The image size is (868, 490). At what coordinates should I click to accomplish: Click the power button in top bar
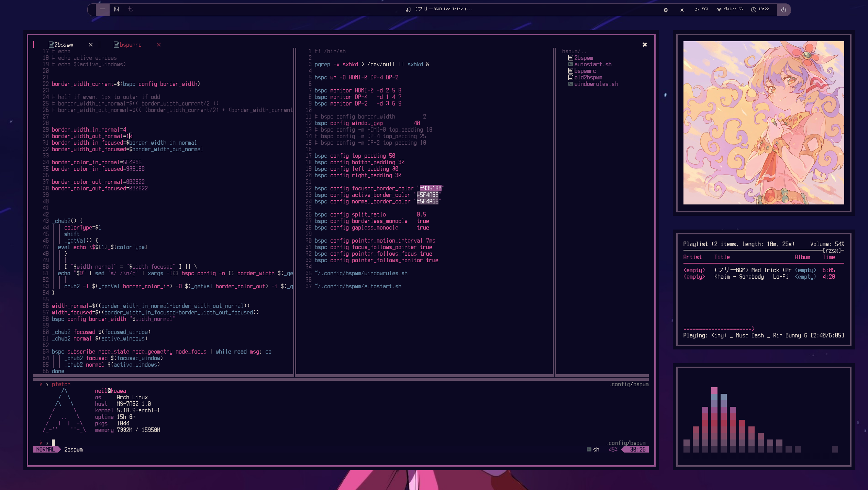point(783,10)
